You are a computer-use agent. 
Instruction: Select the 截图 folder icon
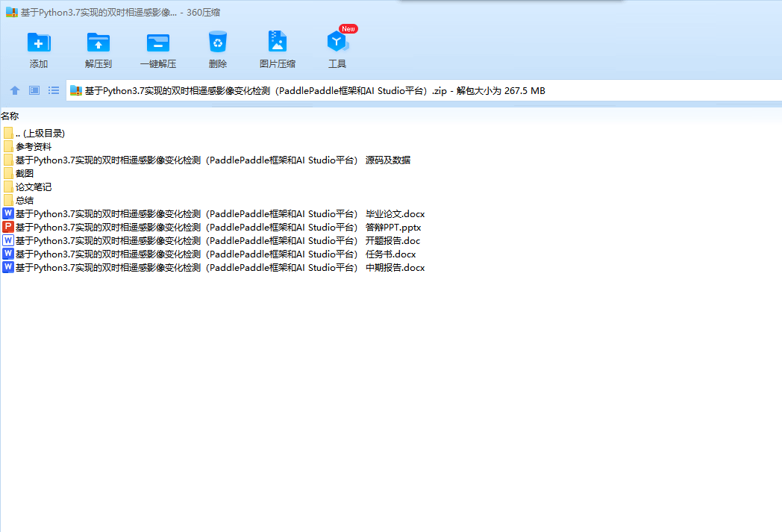pyautogui.click(x=8, y=174)
